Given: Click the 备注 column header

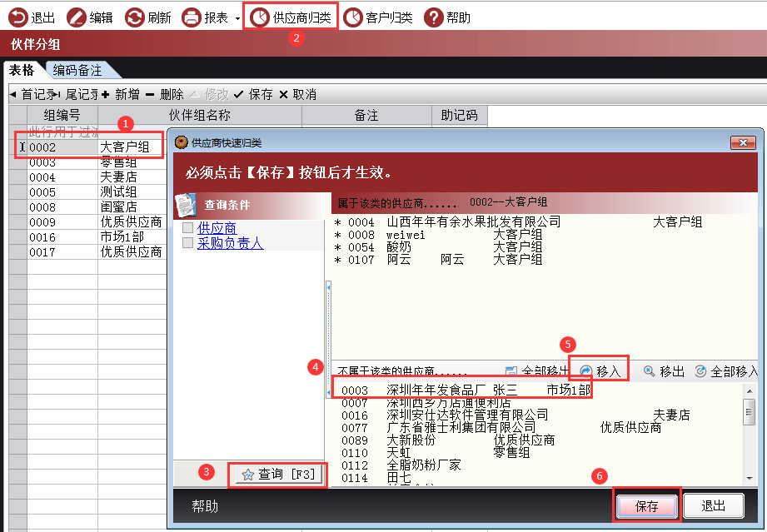Looking at the screenshot, I should pos(367,115).
